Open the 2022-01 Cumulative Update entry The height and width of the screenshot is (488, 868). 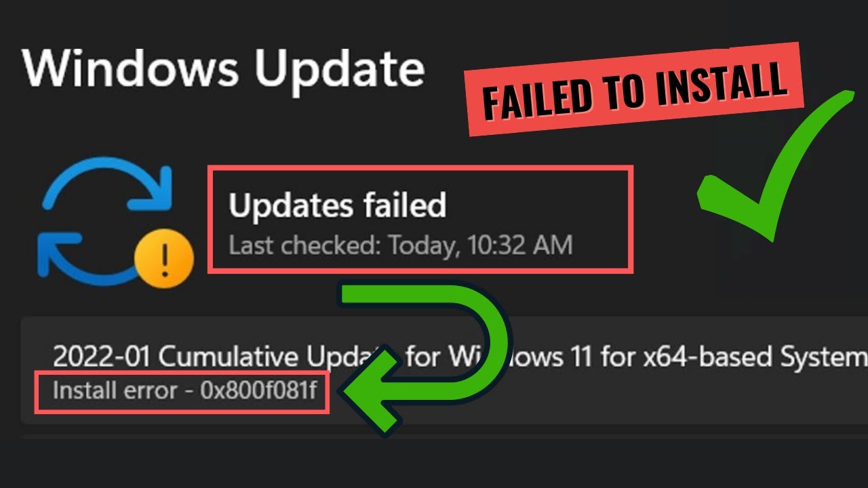[x=444, y=370]
